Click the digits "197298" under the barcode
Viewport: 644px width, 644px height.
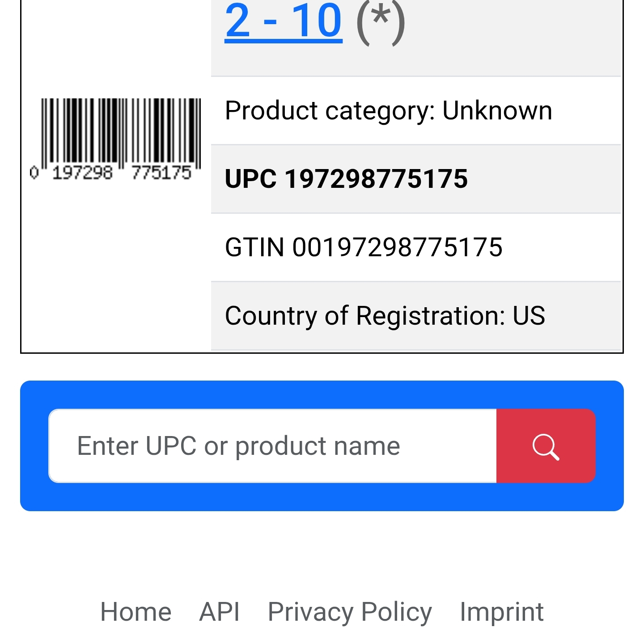tap(82, 173)
